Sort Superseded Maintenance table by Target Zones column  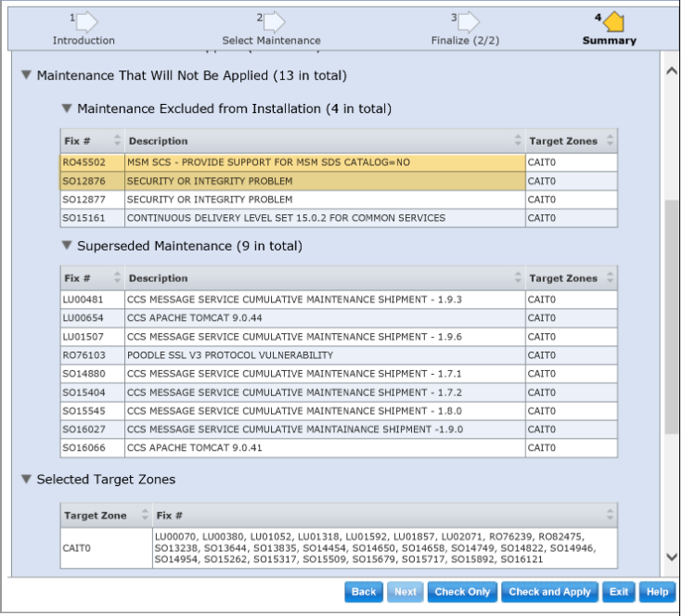[609, 278]
